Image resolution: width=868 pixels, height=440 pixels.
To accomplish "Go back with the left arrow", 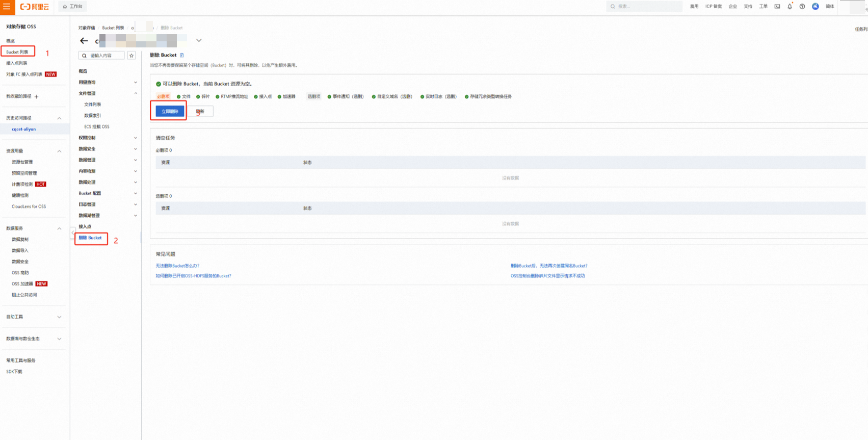I will (84, 41).
